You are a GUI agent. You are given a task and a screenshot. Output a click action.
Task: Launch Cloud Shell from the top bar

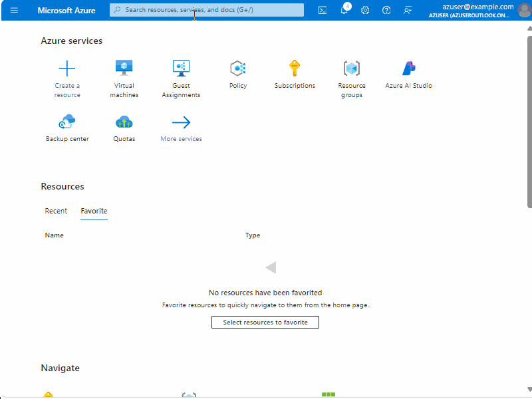pos(323,10)
